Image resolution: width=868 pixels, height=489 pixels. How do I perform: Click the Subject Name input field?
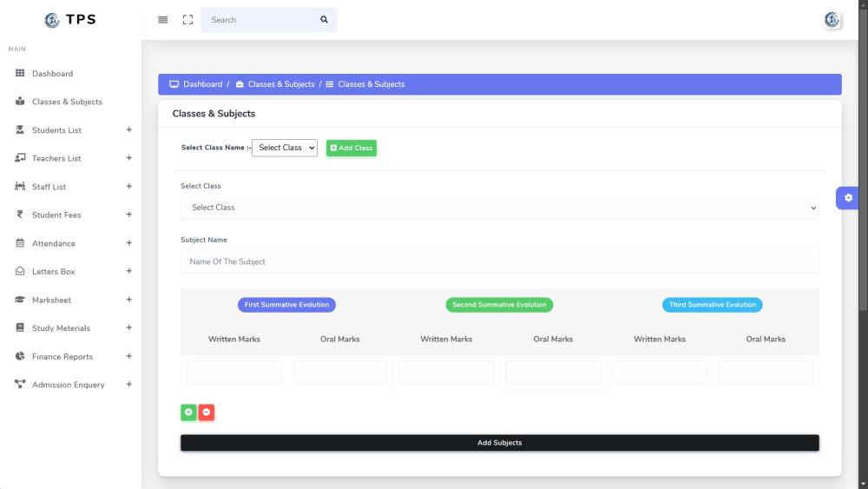pos(499,261)
